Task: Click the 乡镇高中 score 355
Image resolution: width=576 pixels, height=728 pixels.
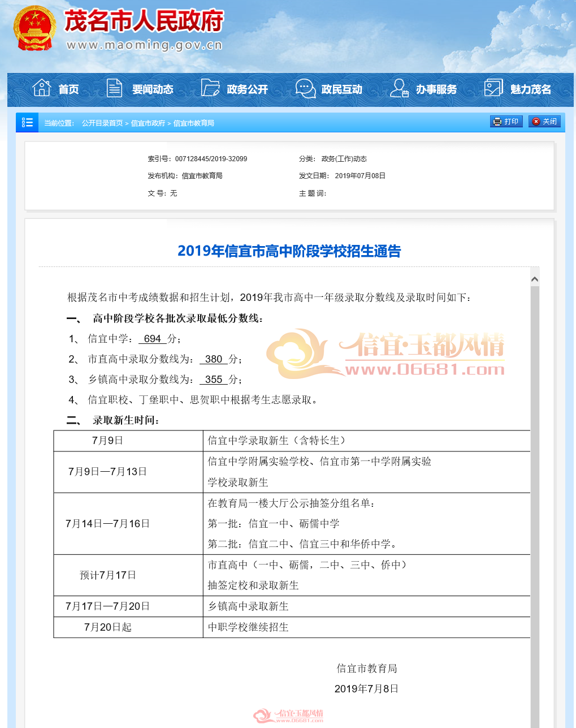Action: (x=214, y=380)
